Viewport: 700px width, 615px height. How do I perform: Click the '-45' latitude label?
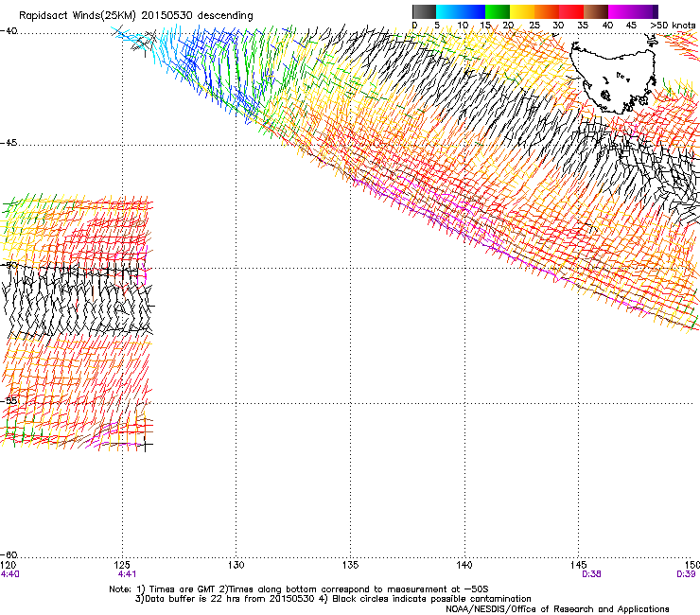pyautogui.click(x=9, y=143)
